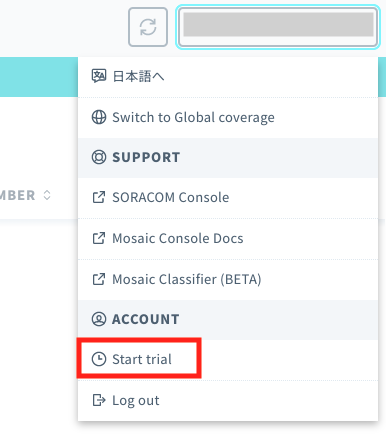The height and width of the screenshot is (436, 386).
Task: Click the translate icon beside 日本語へ
Action: click(x=99, y=76)
